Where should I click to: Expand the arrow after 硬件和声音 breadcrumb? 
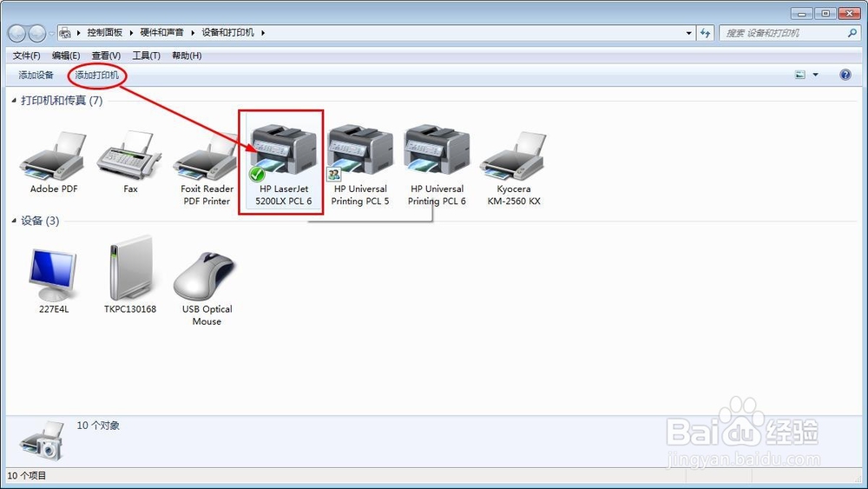pos(193,33)
